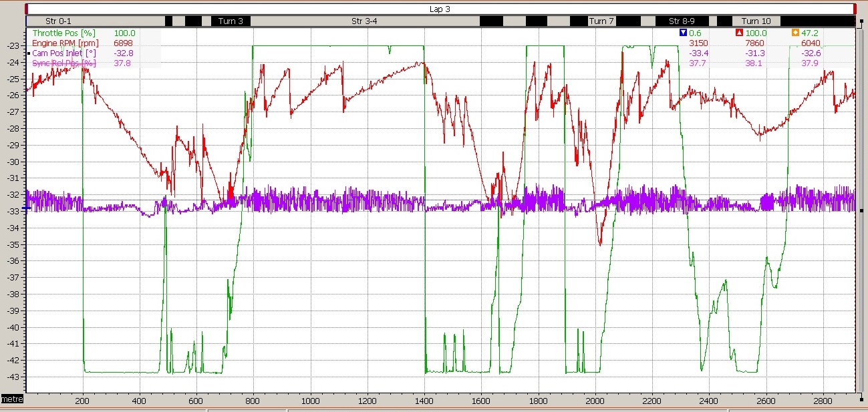Click the -23 vertical axis label
The image size is (868, 412).
coord(12,46)
